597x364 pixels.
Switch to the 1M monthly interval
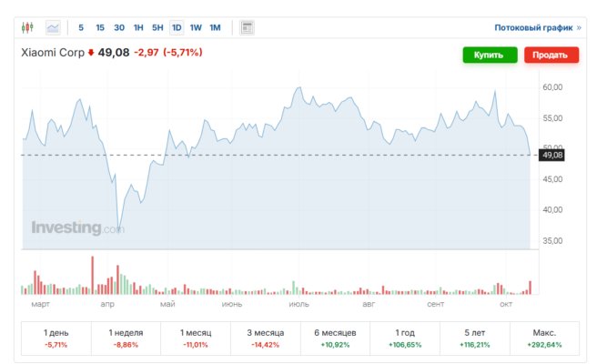point(215,27)
